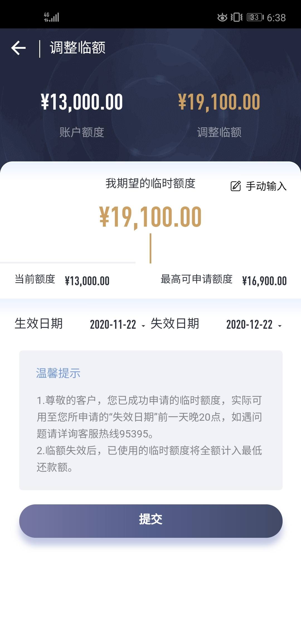Tap the battery level icon

coord(255,17)
